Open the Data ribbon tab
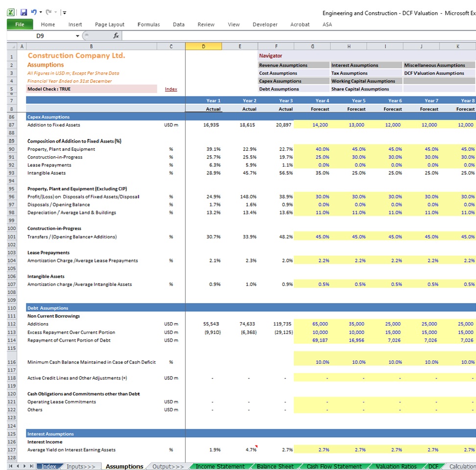The height and width of the screenshot is (470, 476). (x=178, y=24)
